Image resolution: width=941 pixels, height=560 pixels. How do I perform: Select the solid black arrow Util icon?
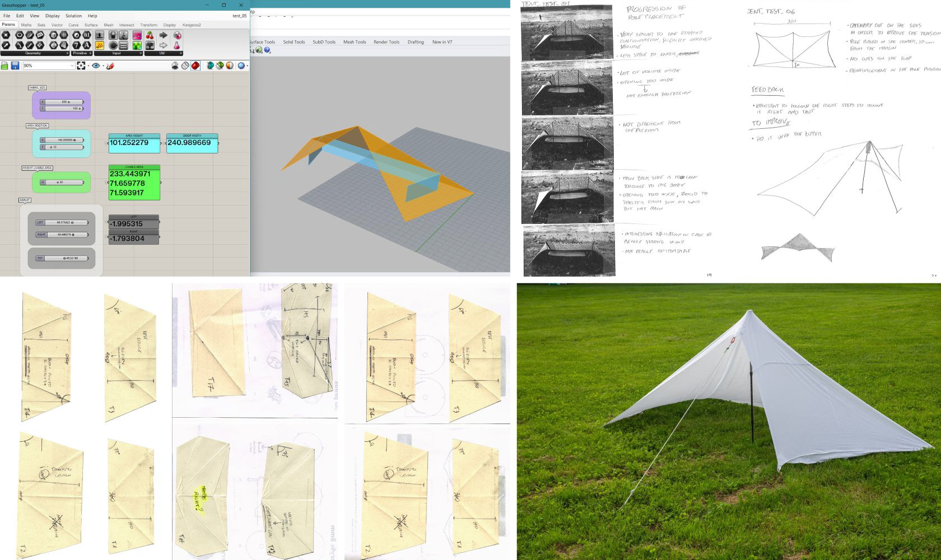[x=163, y=35]
